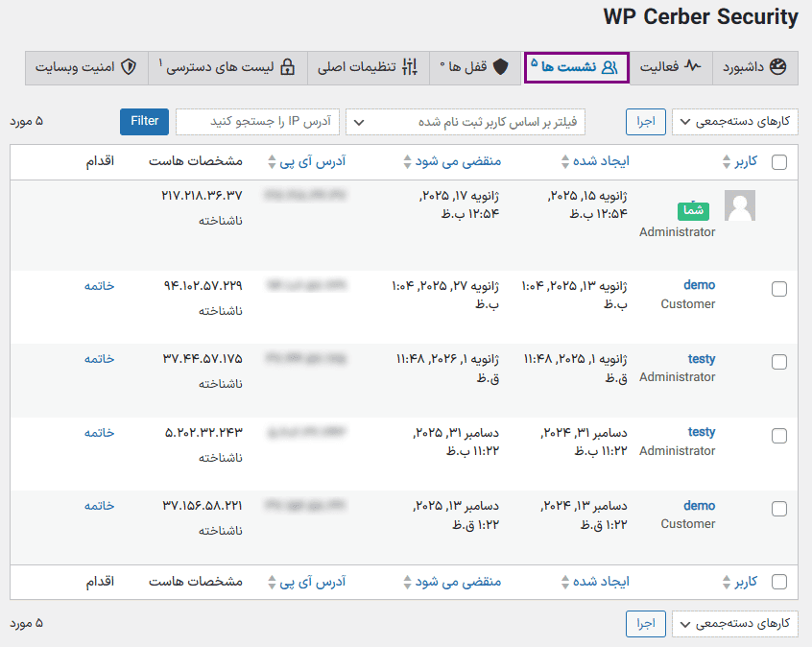Sort by ایجاد شده column in footer
This screenshot has height=647, width=812.
pyautogui.click(x=601, y=582)
